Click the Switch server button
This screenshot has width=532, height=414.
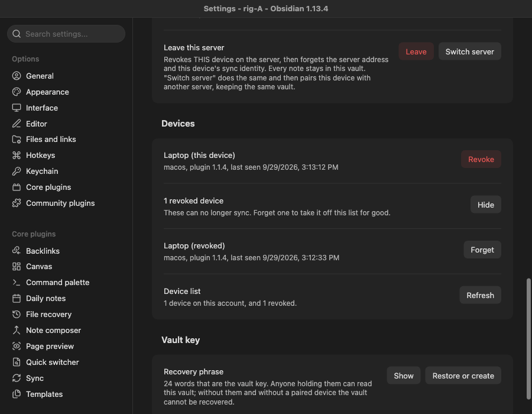point(469,51)
